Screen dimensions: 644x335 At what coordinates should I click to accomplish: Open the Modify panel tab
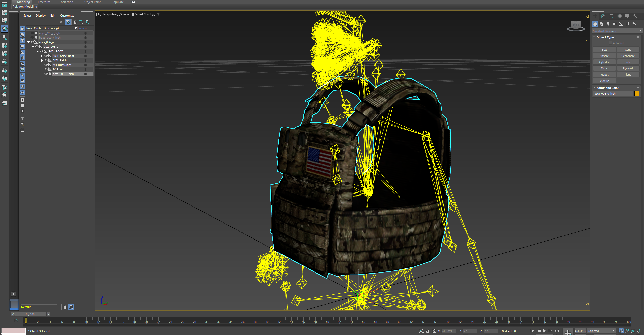click(603, 16)
